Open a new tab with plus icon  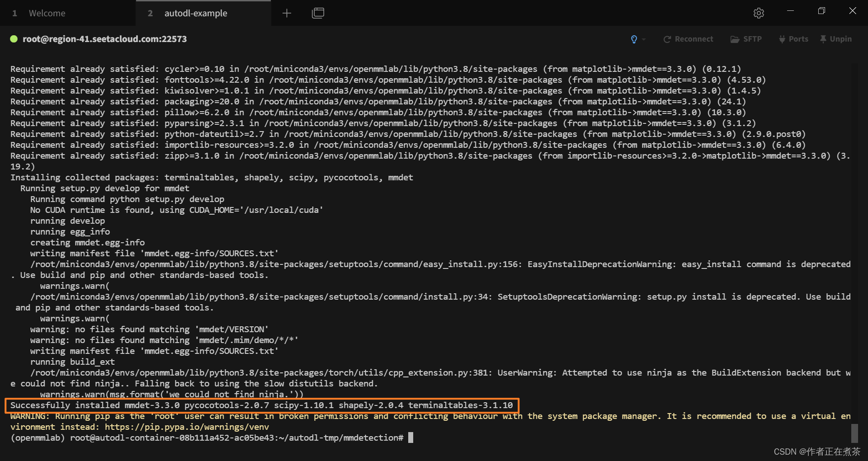tap(287, 13)
